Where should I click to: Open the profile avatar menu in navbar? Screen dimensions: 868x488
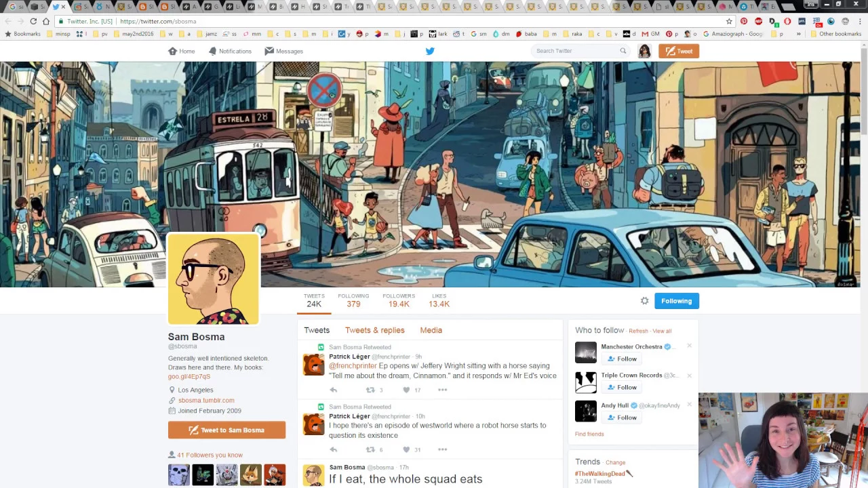tap(644, 51)
